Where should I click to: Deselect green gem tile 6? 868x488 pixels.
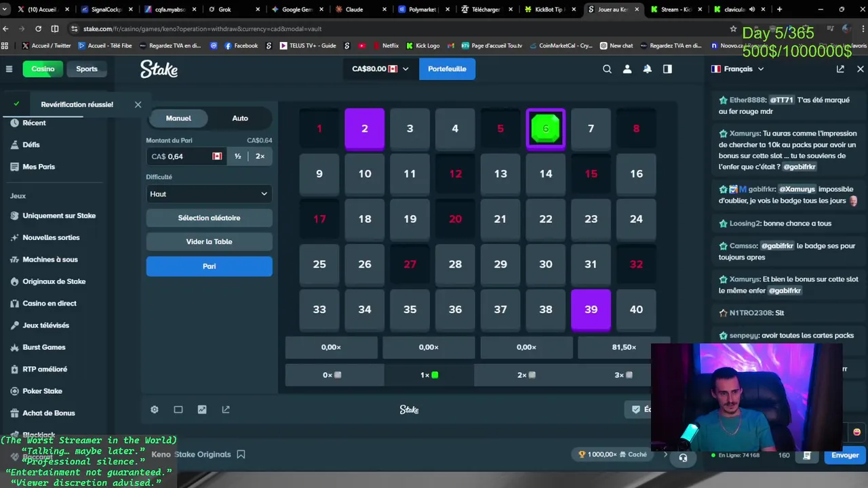click(545, 129)
